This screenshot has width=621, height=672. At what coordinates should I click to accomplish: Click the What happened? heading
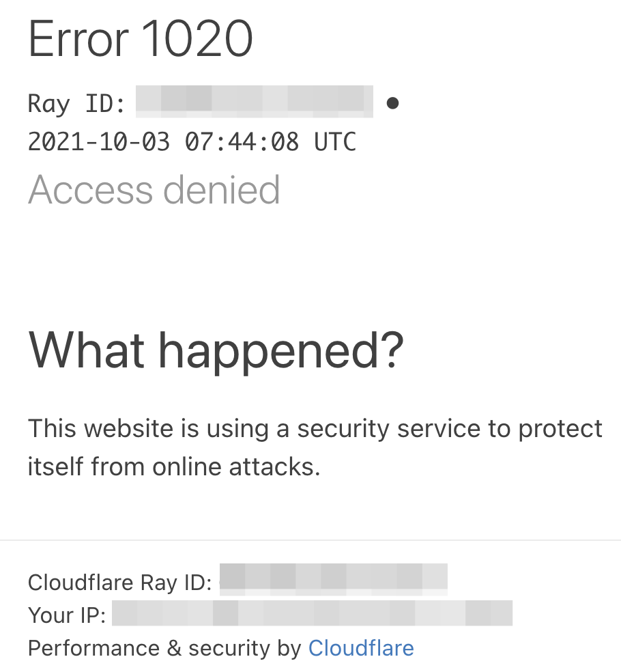pos(216,350)
